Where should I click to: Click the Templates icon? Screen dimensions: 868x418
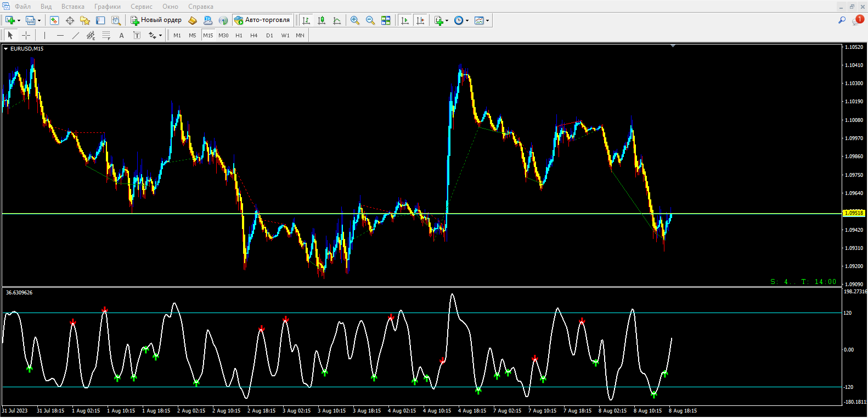479,20
